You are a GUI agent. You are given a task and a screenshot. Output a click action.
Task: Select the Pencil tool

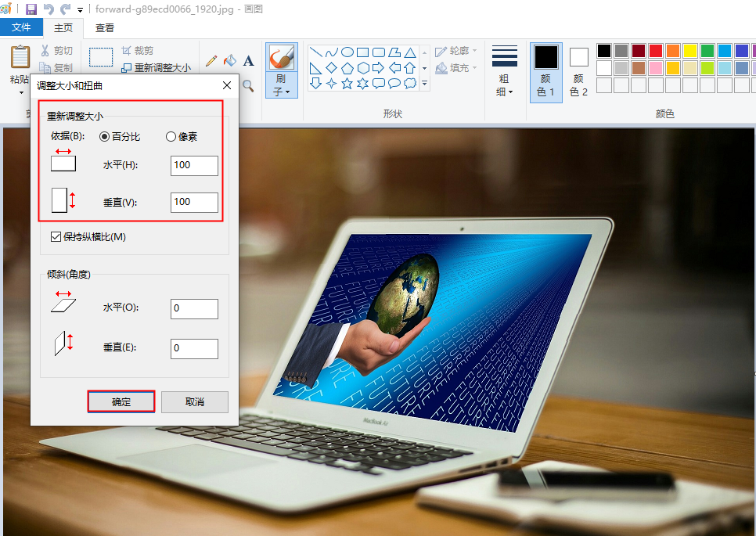(x=211, y=61)
